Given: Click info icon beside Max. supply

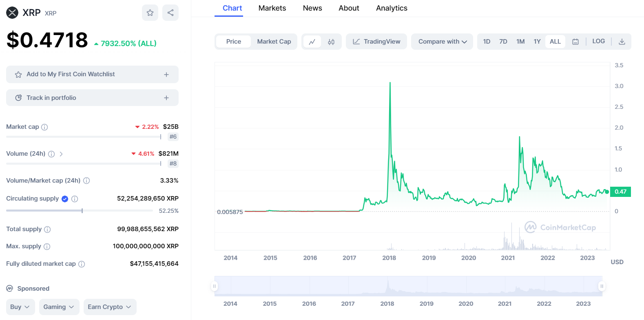Looking at the screenshot, I should pyautogui.click(x=47, y=247).
